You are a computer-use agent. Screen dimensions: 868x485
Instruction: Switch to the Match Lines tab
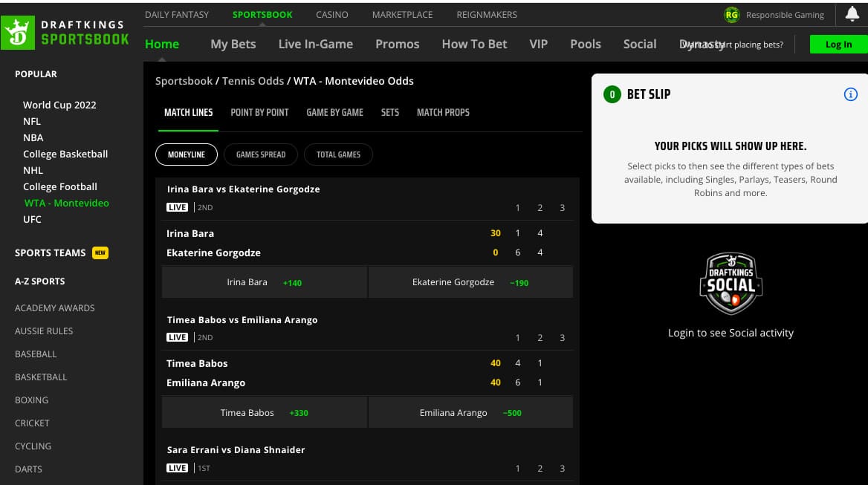188,113
